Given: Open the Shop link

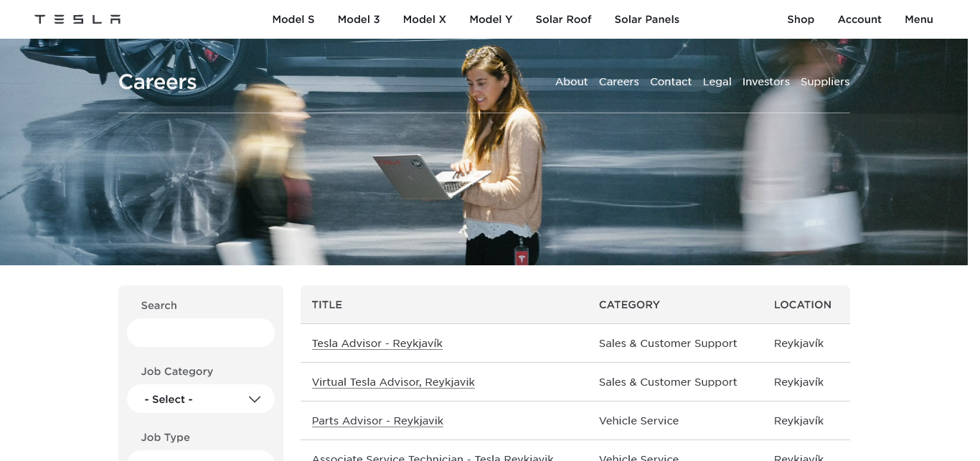Looking at the screenshot, I should point(800,19).
